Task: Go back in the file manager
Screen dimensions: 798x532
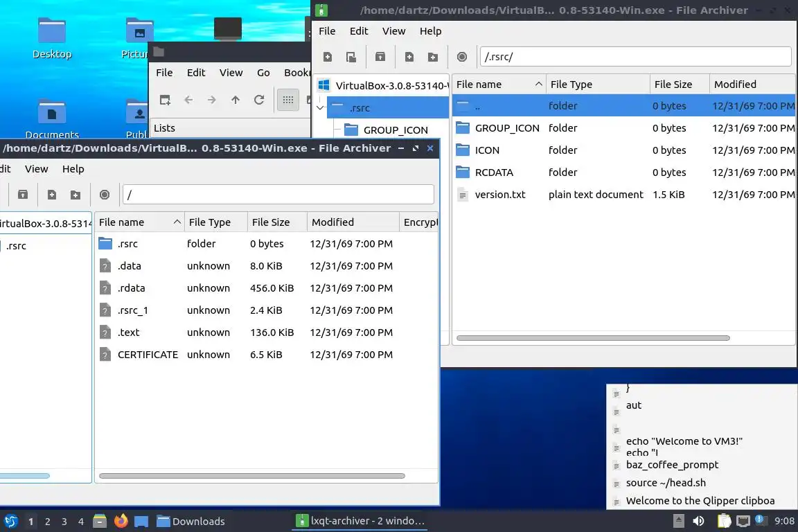Action: (x=188, y=100)
